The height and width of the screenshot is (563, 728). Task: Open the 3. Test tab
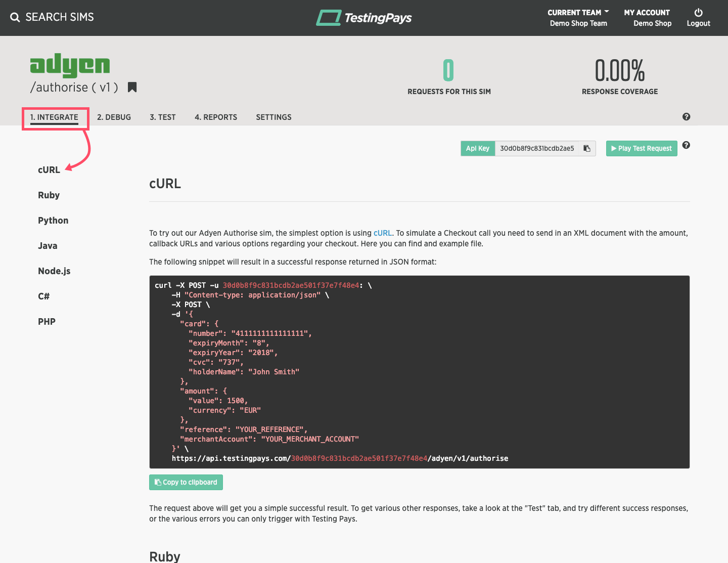[x=163, y=117]
